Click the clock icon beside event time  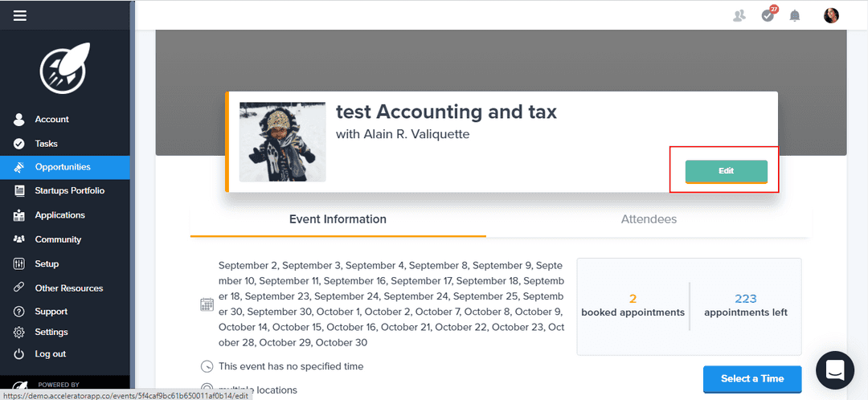pos(207,366)
